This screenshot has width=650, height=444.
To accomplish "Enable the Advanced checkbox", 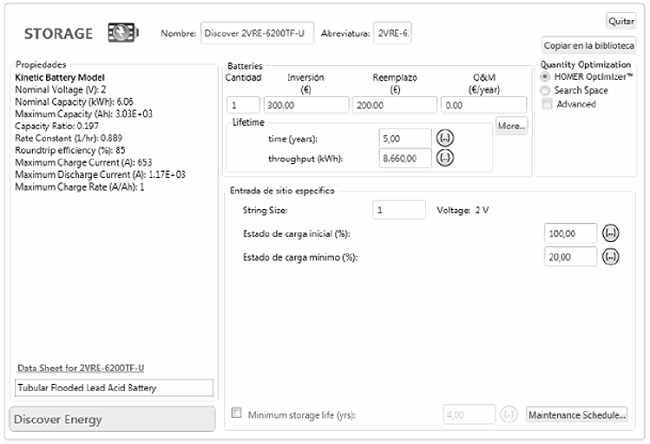I will 546,104.
